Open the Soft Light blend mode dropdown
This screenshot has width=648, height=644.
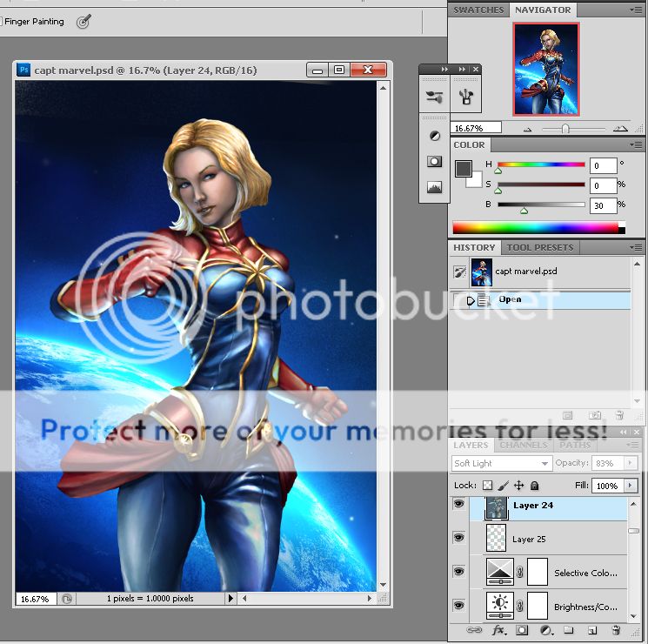coord(502,463)
